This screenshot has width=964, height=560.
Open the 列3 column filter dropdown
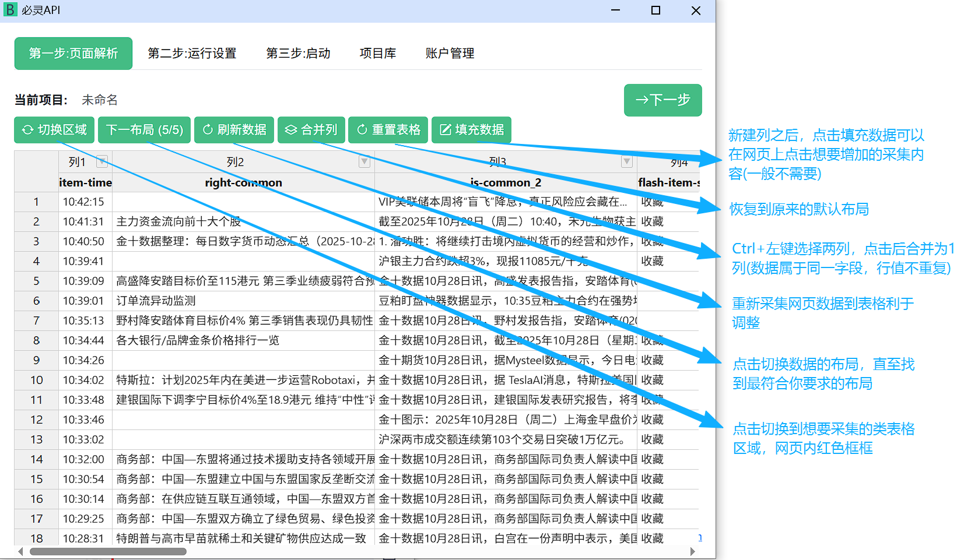click(627, 161)
